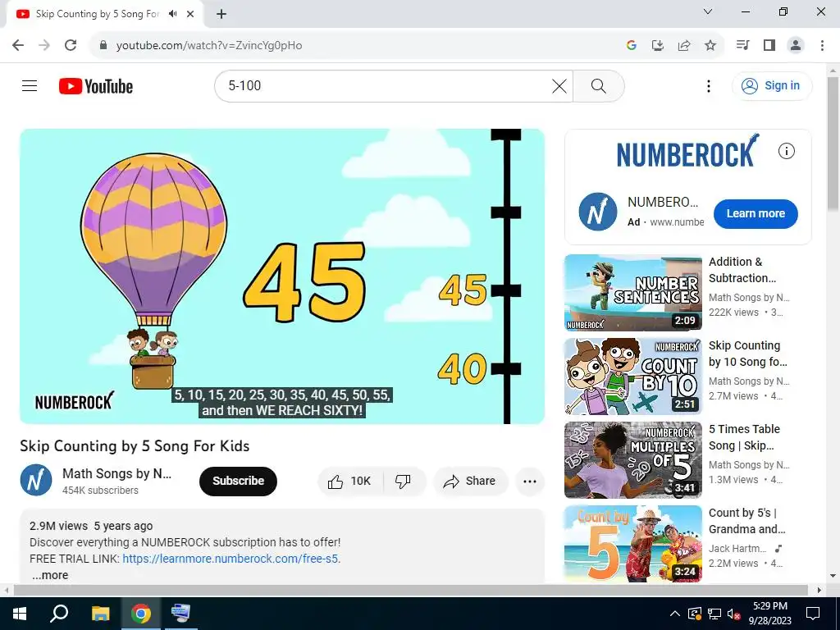Open Math Songs by N... channel name
Viewport: 840px width, 630px height.
[116, 473]
